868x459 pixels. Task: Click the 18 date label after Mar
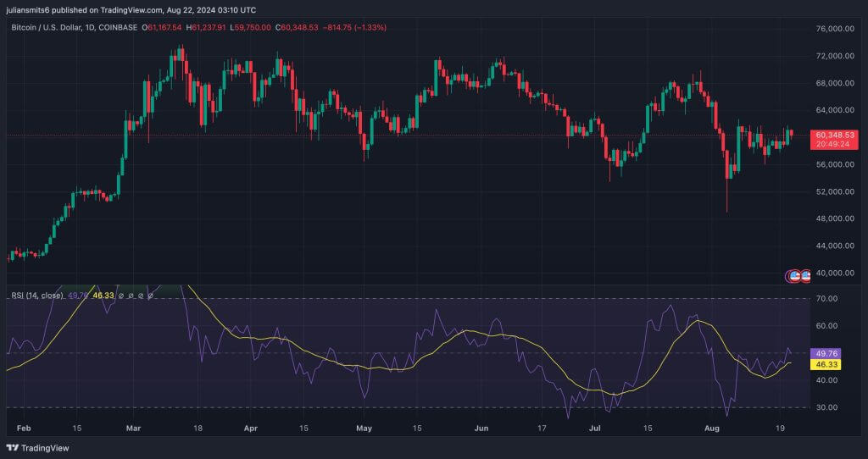tap(198, 428)
